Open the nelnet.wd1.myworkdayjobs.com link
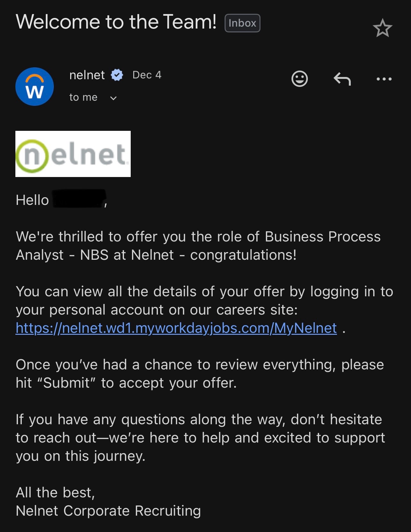 [176, 328]
